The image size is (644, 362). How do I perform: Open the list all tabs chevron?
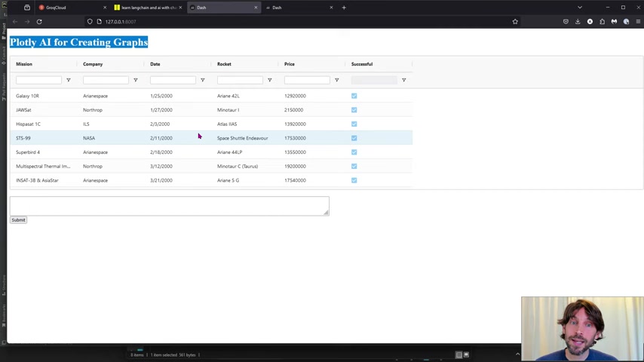(579, 8)
